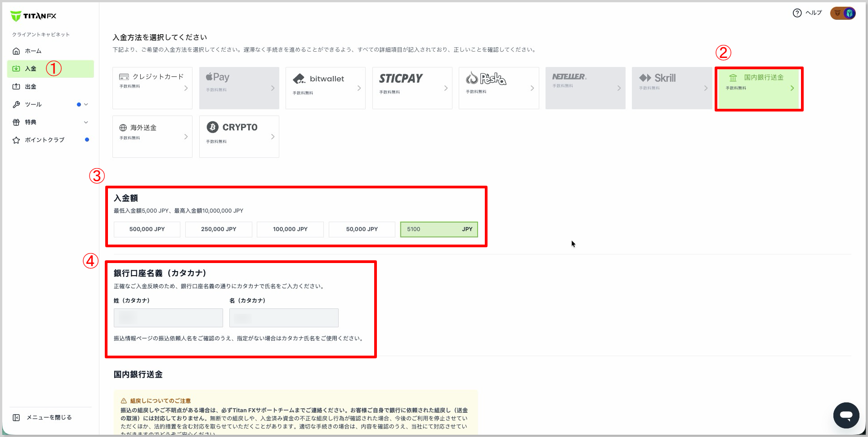Click the Bitcoin icon
The image size is (868, 437).
click(x=212, y=127)
